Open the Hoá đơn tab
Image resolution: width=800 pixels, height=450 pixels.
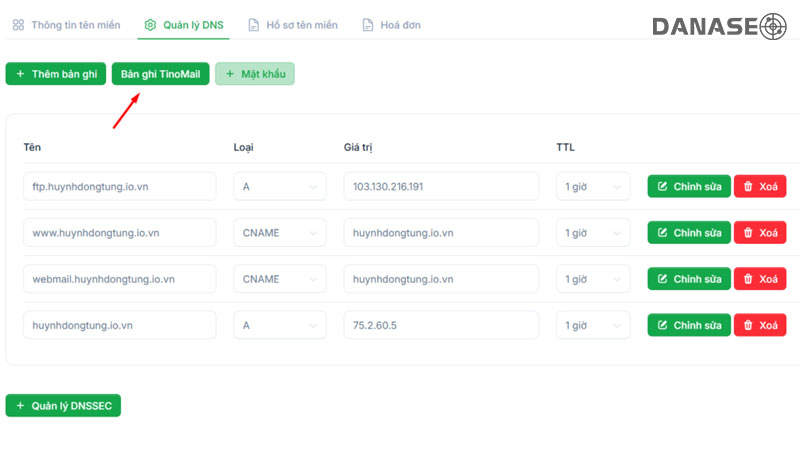400,25
